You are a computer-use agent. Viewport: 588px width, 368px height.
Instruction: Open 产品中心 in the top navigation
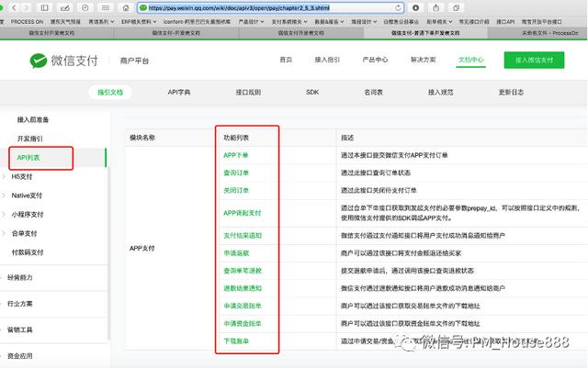(x=375, y=60)
